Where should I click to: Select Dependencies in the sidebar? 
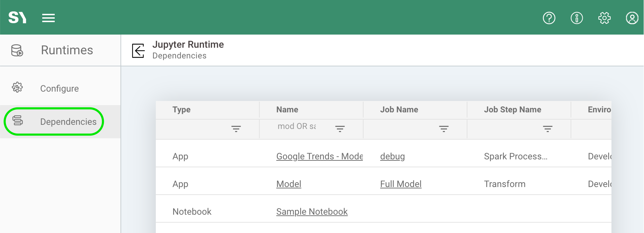pos(68,122)
